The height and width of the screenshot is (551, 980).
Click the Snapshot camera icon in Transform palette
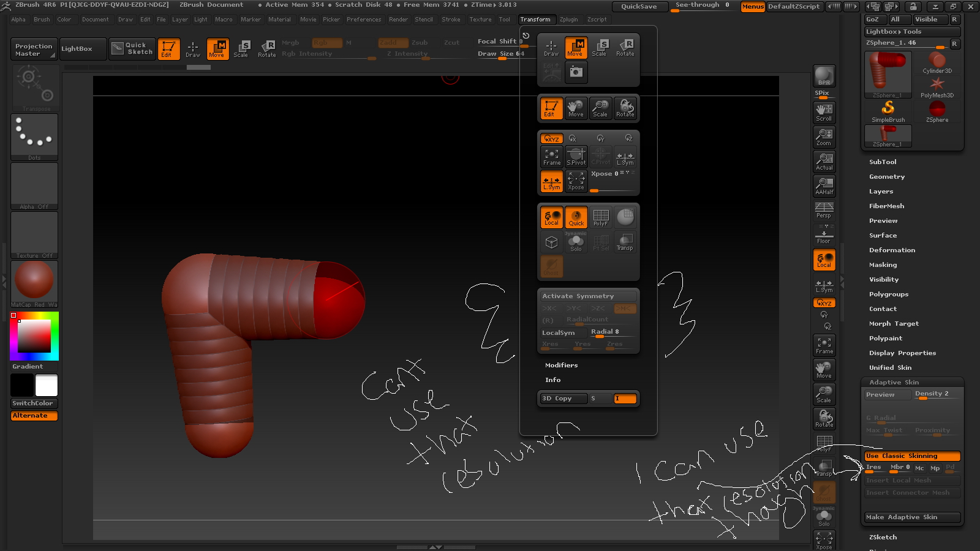[x=576, y=72]
